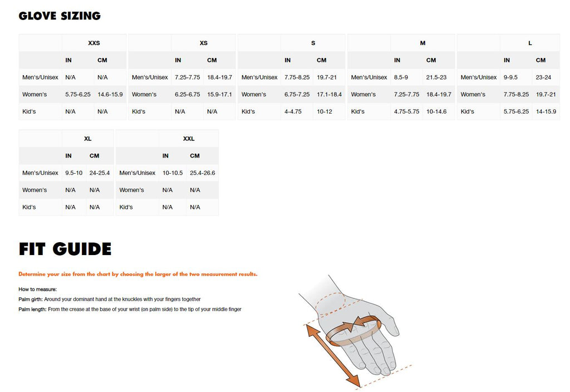Click the "CM" column header under L
570x392 pixels.
540,60
